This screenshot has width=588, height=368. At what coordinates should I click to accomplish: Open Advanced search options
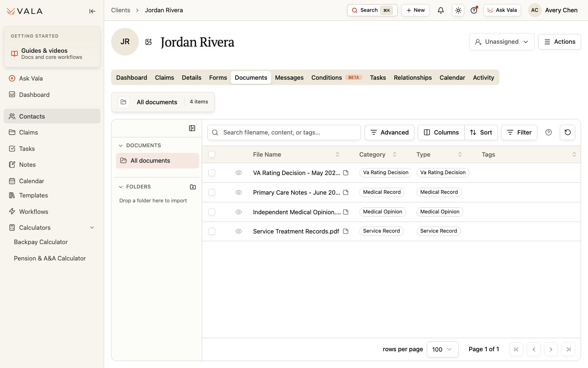389,132
